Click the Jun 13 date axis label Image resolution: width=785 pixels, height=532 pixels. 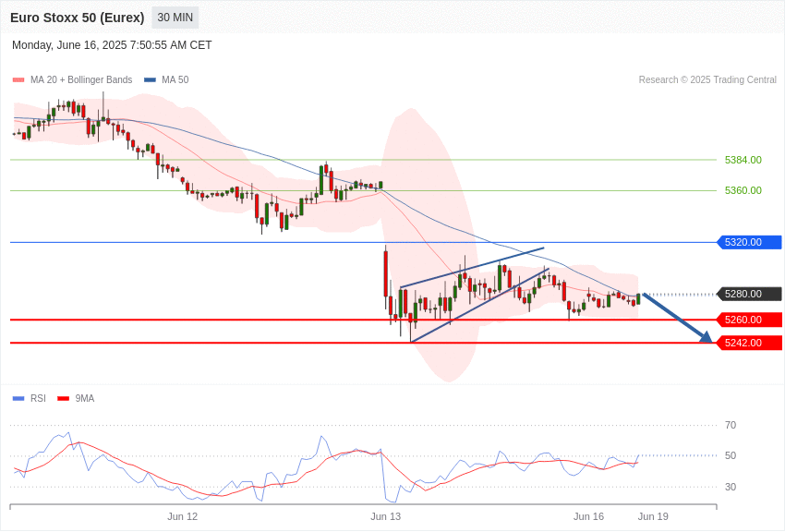[385, 516]
